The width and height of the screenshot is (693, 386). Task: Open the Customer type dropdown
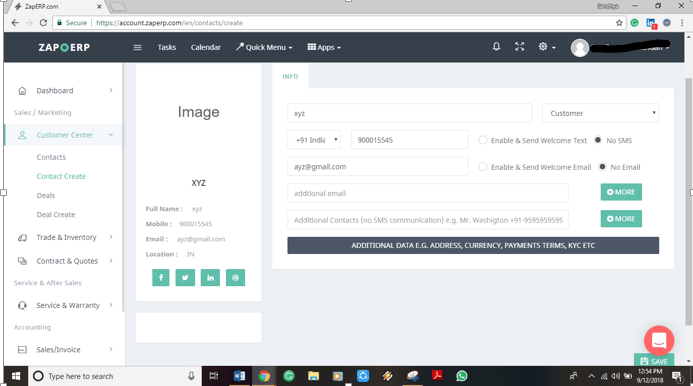click(600, 113)
